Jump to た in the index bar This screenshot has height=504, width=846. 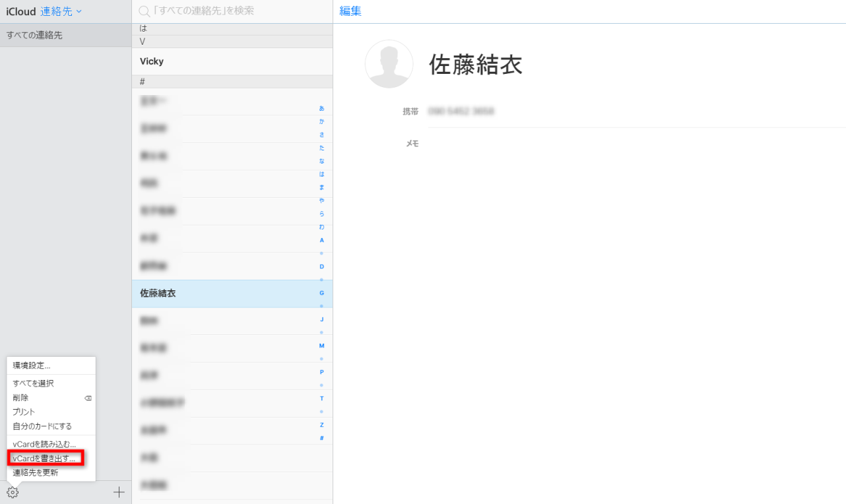click(x=321, y=148)
